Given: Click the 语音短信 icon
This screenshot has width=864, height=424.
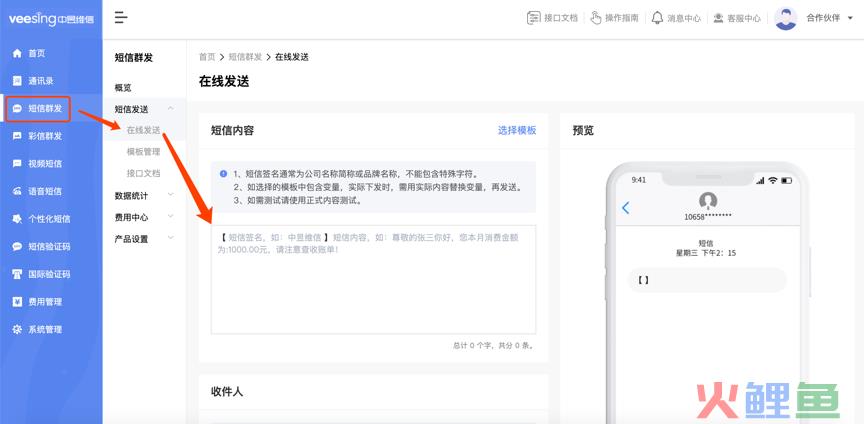Looking at the screenshot, I should coord(17,191).
